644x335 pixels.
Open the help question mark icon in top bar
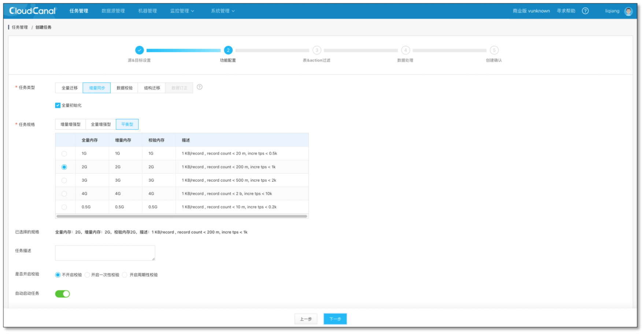(x=585, y=11)
